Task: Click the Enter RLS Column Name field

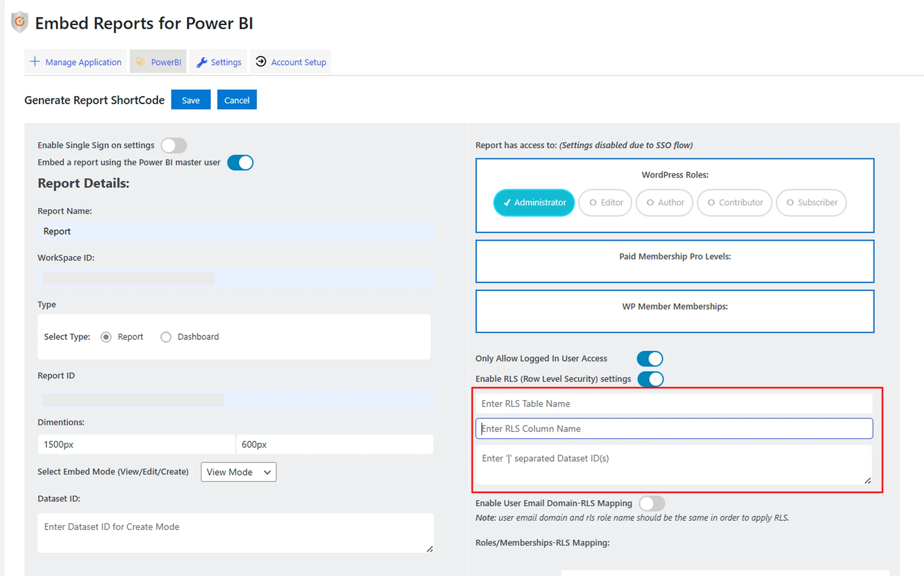Action: [674, 429]
